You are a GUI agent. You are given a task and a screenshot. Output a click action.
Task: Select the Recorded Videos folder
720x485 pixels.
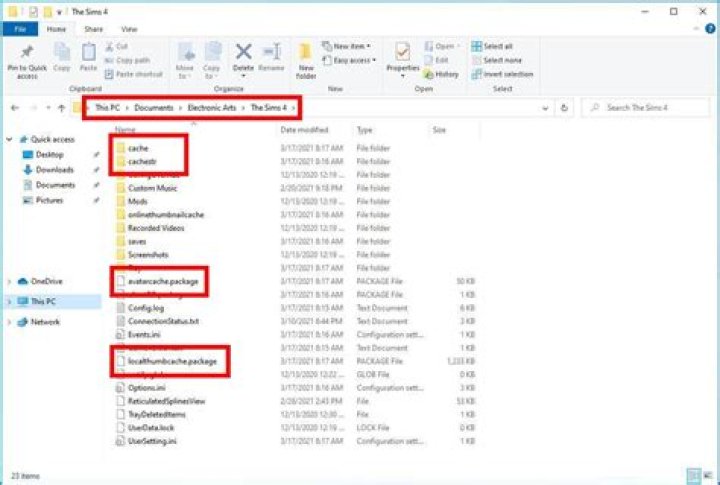156,228
